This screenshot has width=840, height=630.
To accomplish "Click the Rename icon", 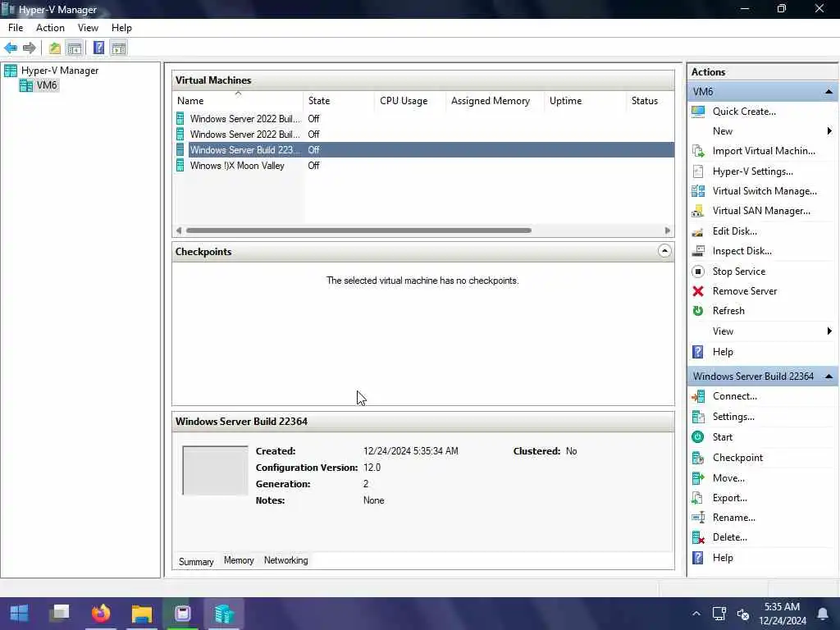I will pyautogui.click(x=698, y=518).
